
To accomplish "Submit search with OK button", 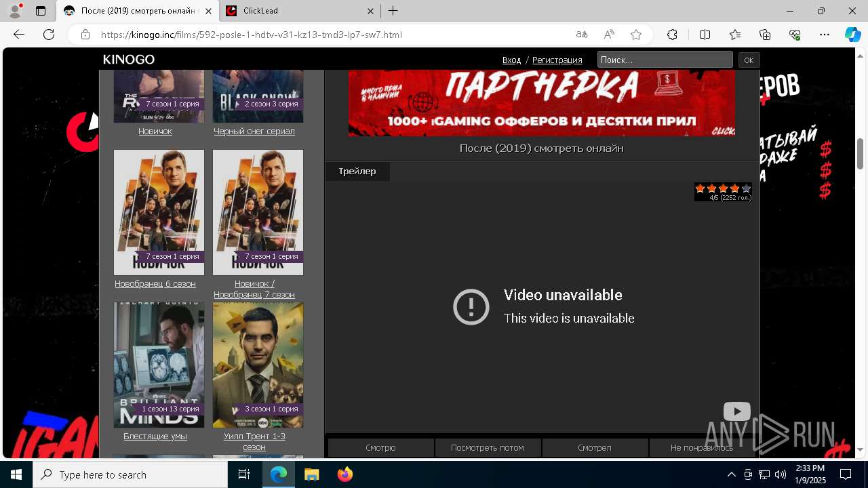I will pyautogui.click(x=749, y=60).
